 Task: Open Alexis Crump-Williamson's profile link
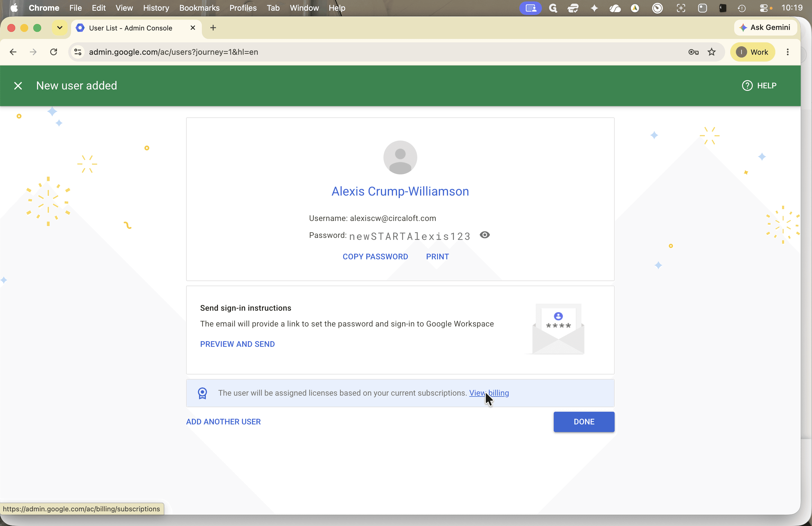point(400,191)
